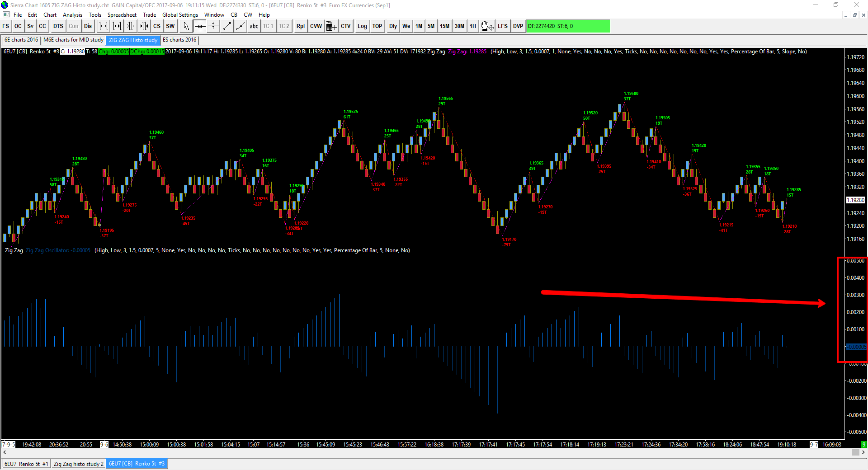The height and width of the screenshot is (470, 868).
Task: Select the chart values crosshair tool
Action: tap(200, 26)
